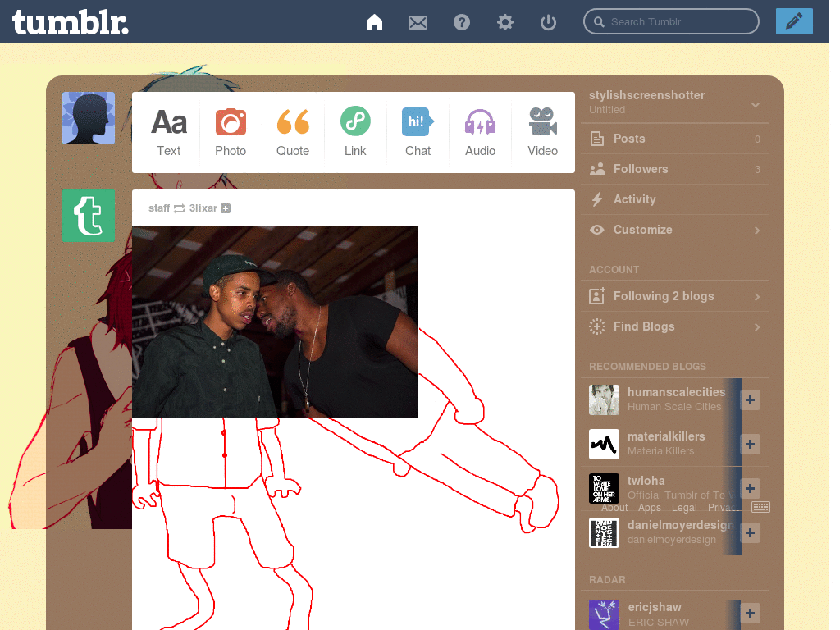
Task: Click the danielmoyerdesign avatar thumbnail
Action: (x=604, y=532)
